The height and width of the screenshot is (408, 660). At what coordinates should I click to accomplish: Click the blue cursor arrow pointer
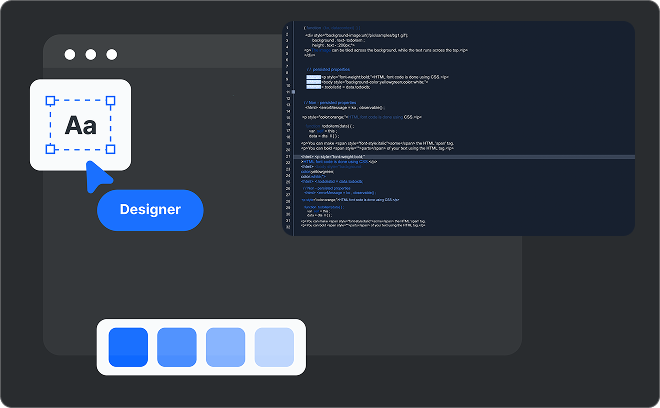pyautogui.click(x=98, y=176)
